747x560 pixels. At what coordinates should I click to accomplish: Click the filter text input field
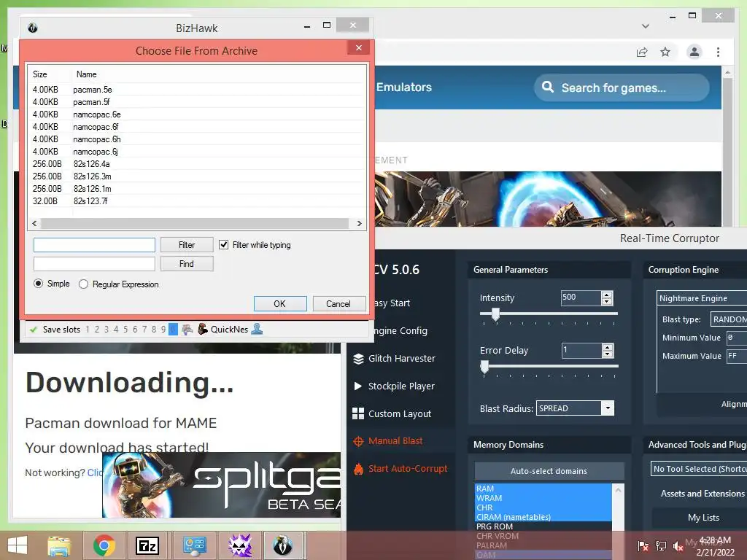[94, 245]
